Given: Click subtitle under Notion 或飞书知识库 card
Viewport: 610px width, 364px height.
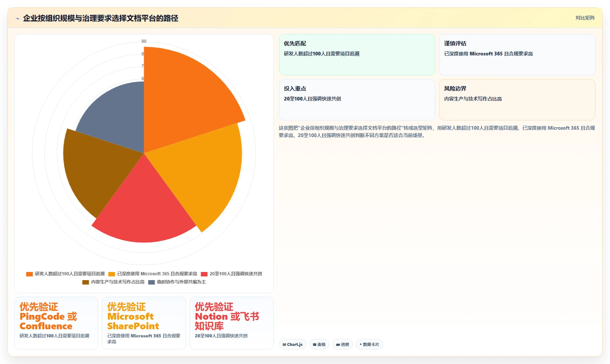Looking at the screenshot, I should (221, 336).
